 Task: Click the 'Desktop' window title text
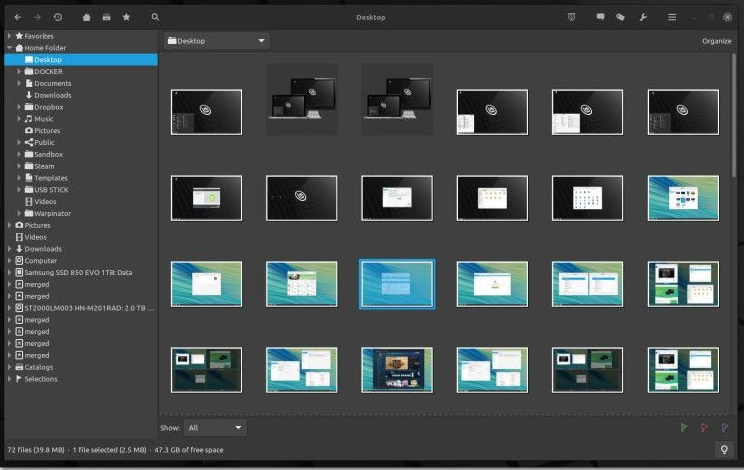371,18
